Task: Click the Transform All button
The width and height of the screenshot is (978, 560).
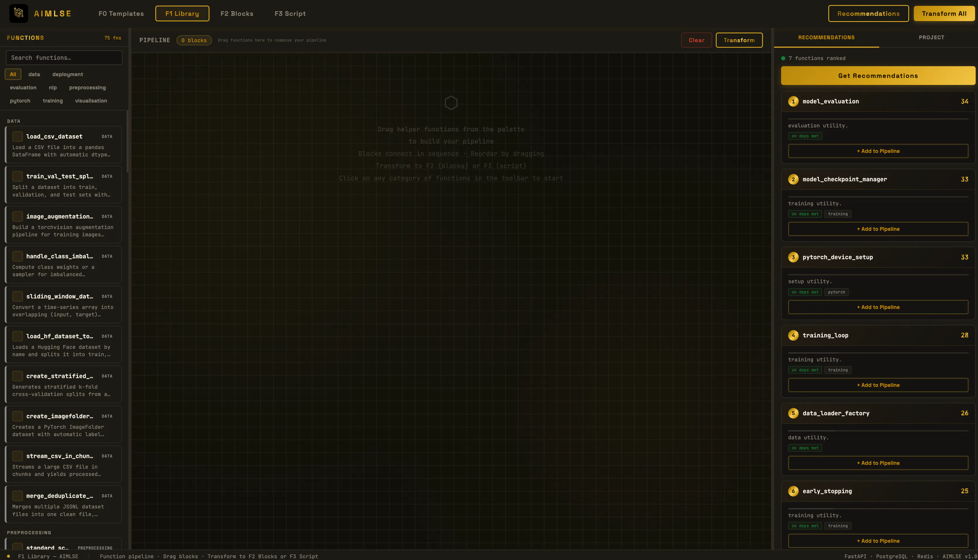Action: coord(944,13)
